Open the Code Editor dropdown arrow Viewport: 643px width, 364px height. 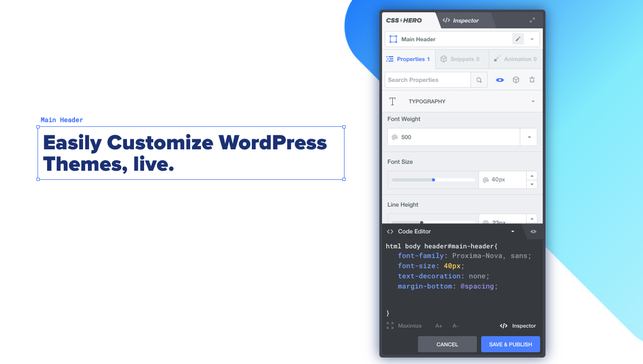[513, 231]
